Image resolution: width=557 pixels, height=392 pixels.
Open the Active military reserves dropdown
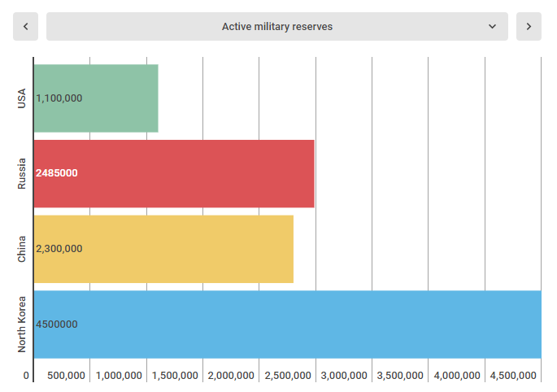277,26
